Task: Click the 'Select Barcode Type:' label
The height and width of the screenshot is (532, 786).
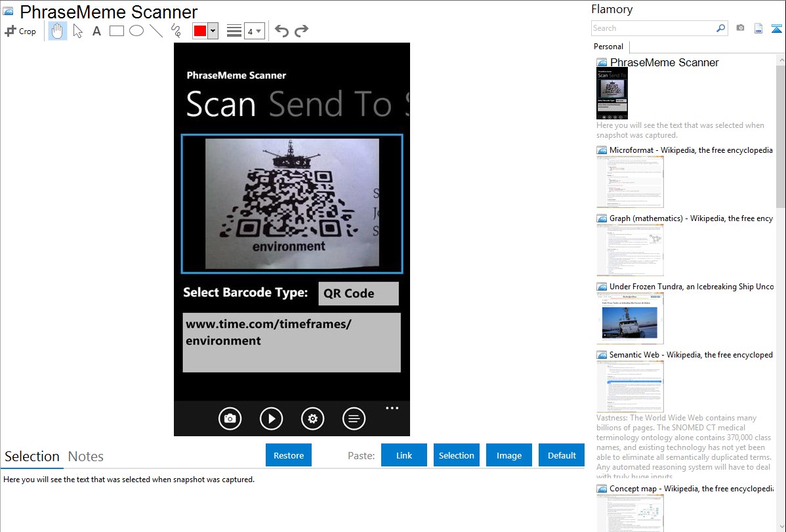Action: point(245,293)
